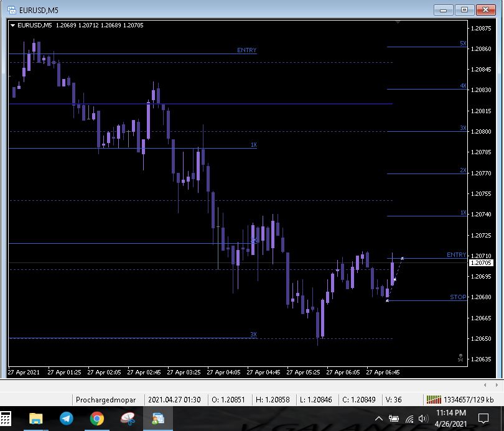Select the right-side 3X level label

[x=463, y=128]
